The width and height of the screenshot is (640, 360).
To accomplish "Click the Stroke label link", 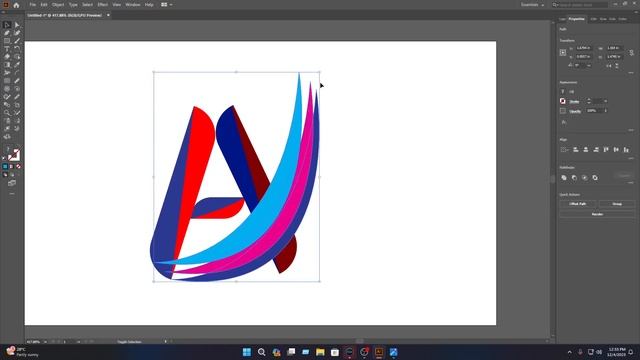I will (x=574, y=102).
